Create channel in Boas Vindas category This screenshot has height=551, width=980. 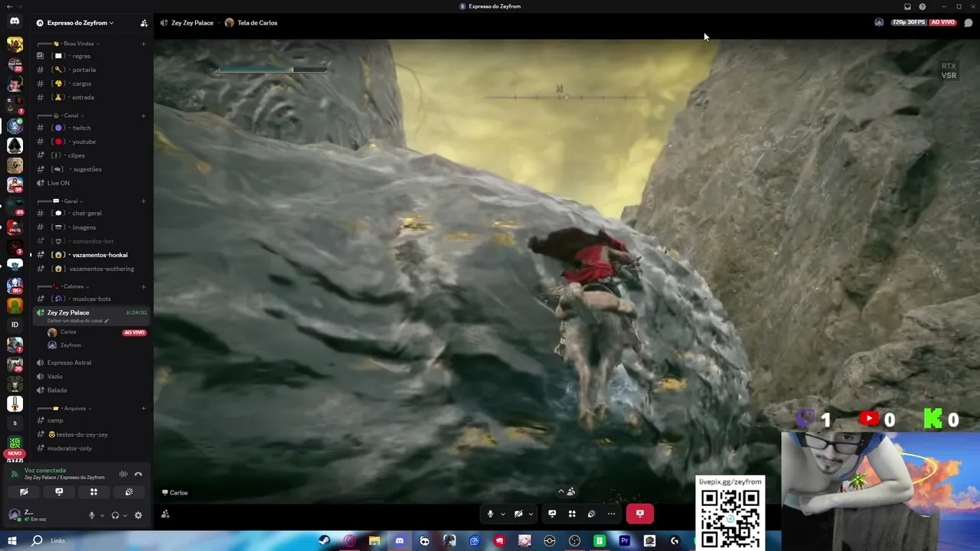coord(143,44)
